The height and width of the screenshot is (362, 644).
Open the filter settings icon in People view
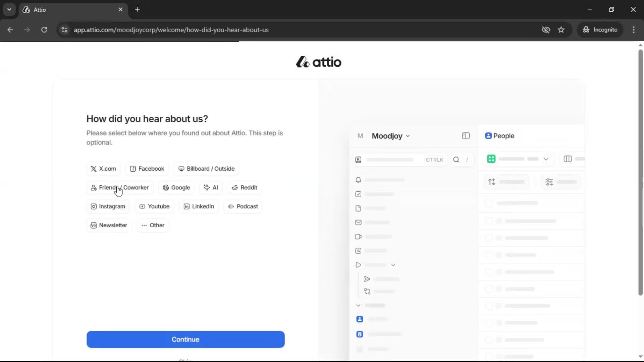(549, 182)
